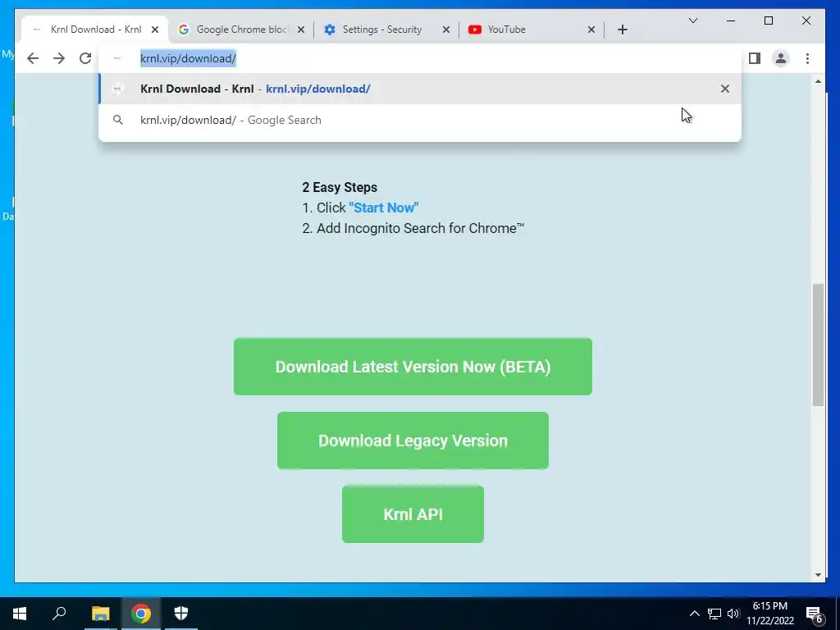Open Chrome side panel
This screenshot has width=840, height=630.
[x=755, y=58]
